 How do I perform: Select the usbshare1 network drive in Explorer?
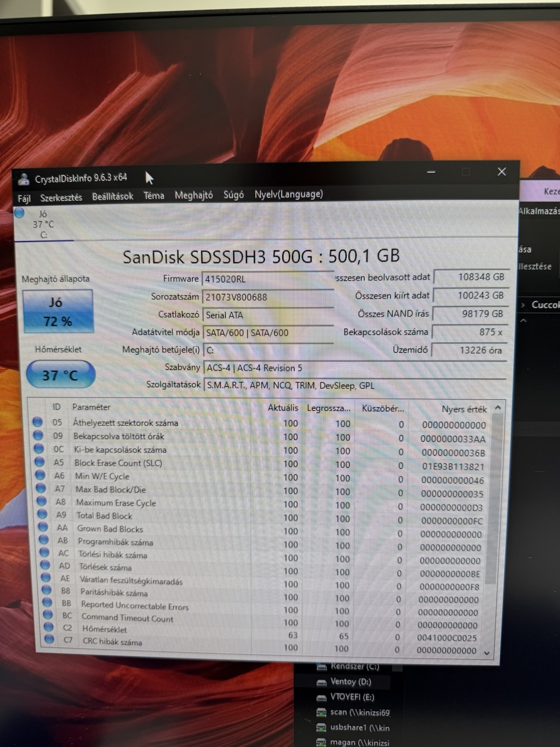[x=353, y=727]
